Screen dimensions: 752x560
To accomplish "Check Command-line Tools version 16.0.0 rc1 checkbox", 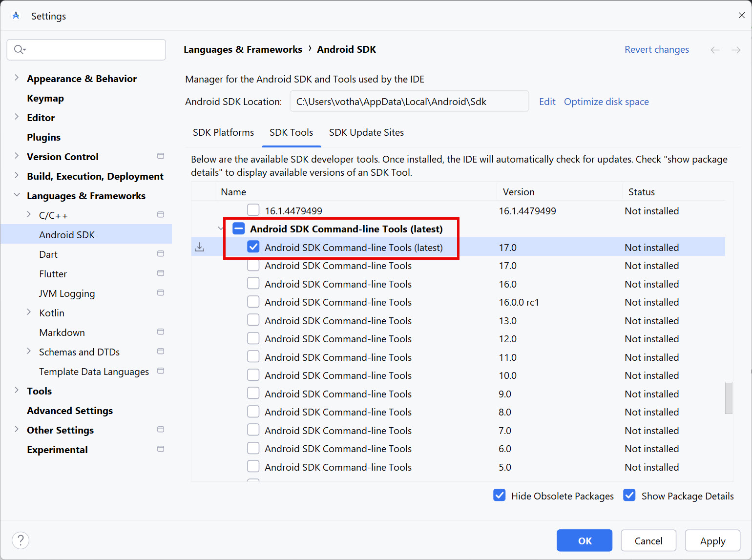I will tap(253, 302).
